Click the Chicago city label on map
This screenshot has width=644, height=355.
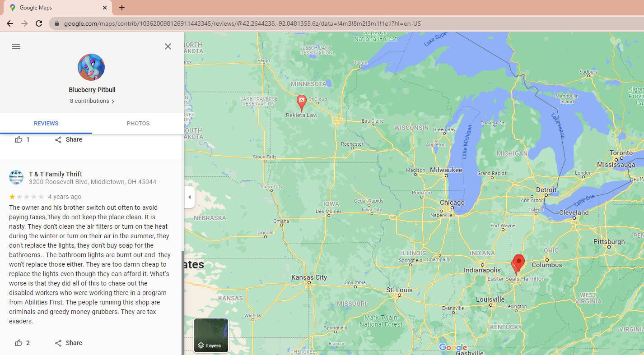tap(452, 203)
